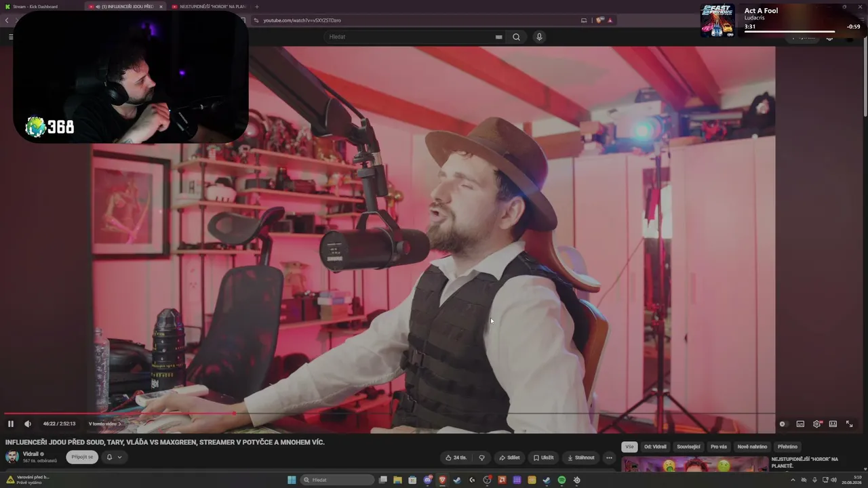This screenshot has height=488, width=868.
Task: Click the taskbar search box 'Hledat'
Action: 337,480
